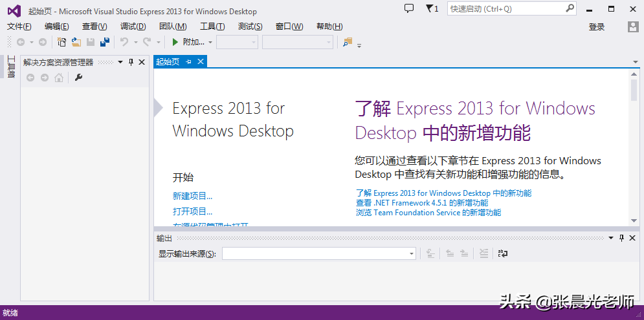Image resolution: width=644 pixels, height=320 pixels.
Task: Click the Redo toolbar icon
Action: click(147, 42)
